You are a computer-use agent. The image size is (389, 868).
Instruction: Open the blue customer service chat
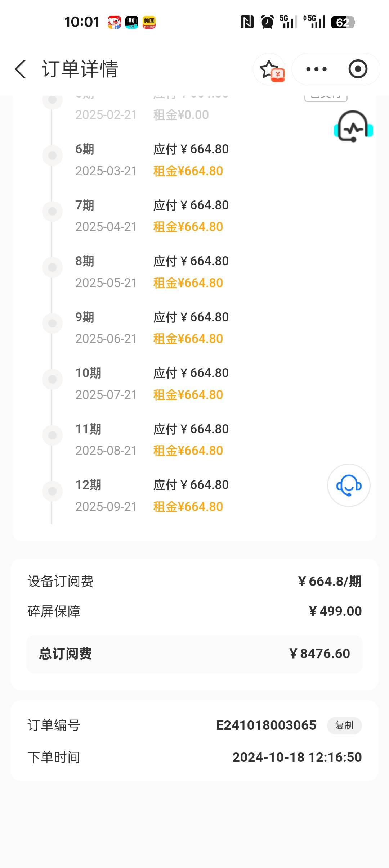coord(349,485)
